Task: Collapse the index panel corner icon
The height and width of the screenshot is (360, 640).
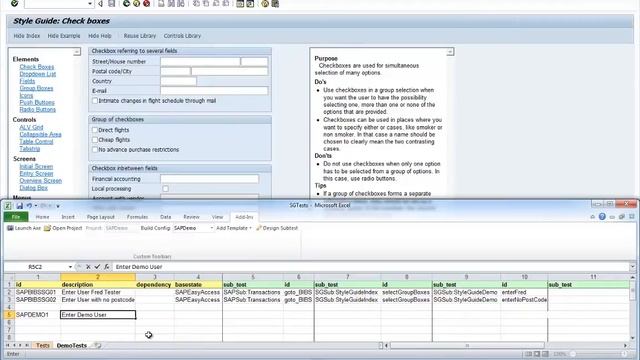Action: coord(77,52)
